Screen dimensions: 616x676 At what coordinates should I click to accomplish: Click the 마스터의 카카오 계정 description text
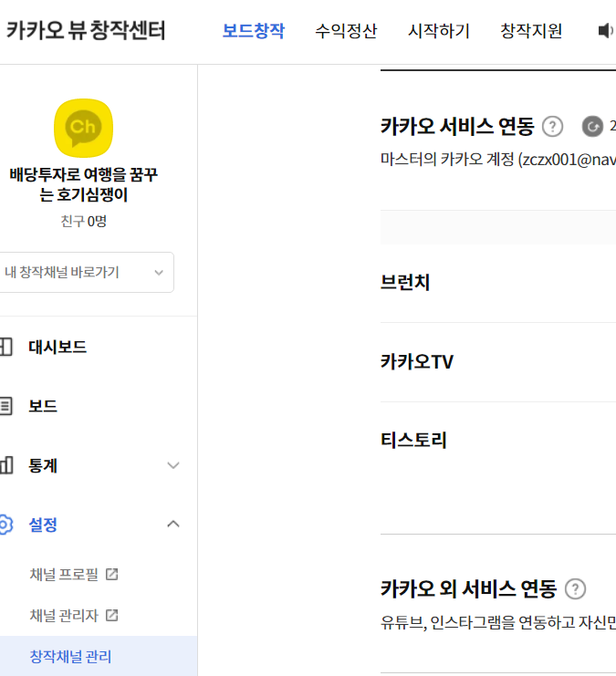pyautogui.click(x=498, y=160)
